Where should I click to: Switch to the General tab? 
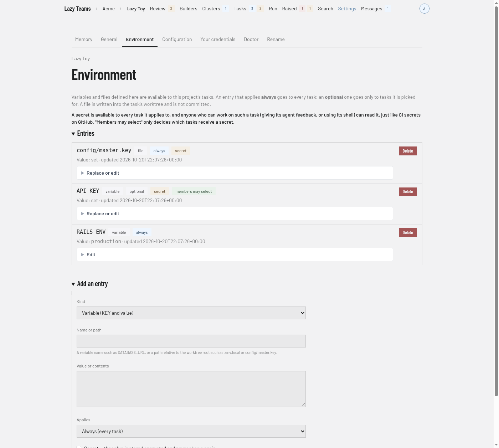coord(109,39)
